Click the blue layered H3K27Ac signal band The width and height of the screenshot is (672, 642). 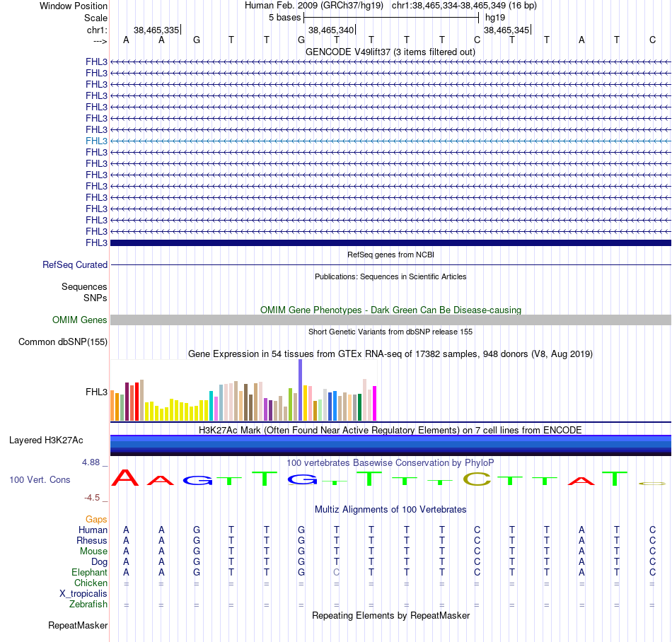(390, 445)
